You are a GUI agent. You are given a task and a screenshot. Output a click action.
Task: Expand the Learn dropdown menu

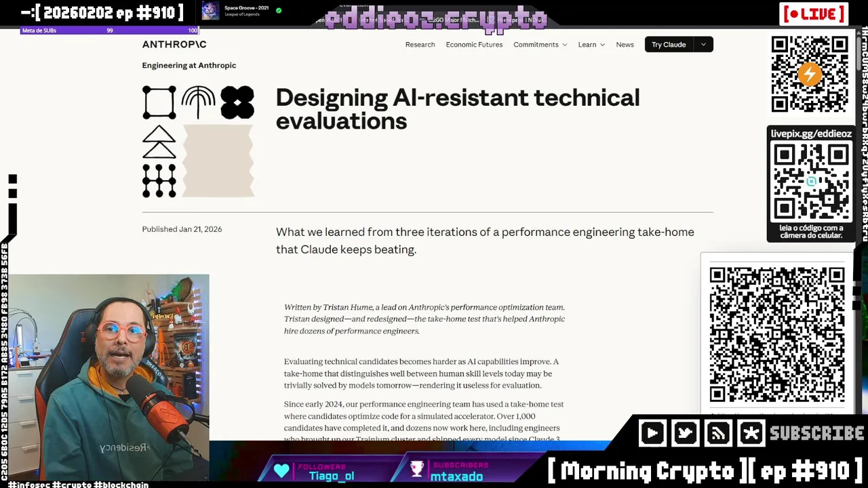(591, 45)
